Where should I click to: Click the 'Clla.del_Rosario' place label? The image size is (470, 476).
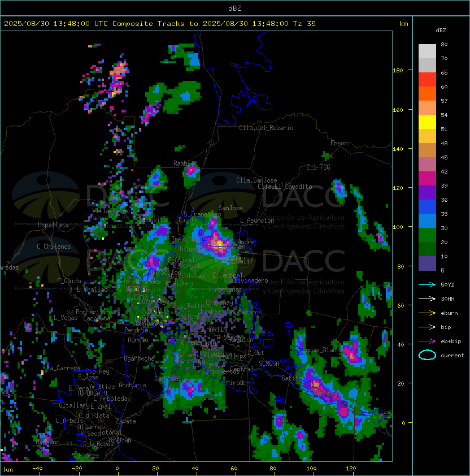(266, 128)
